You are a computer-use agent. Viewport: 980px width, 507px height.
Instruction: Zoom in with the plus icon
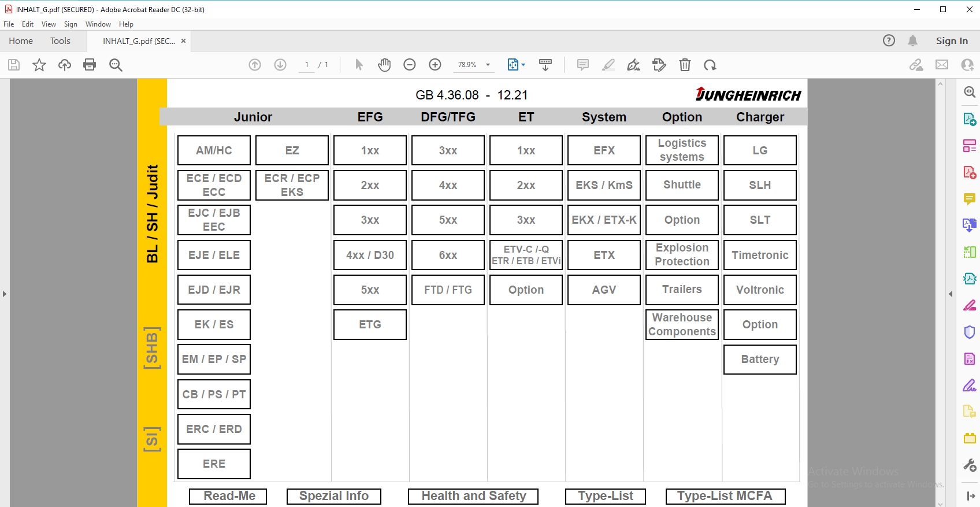435,65
